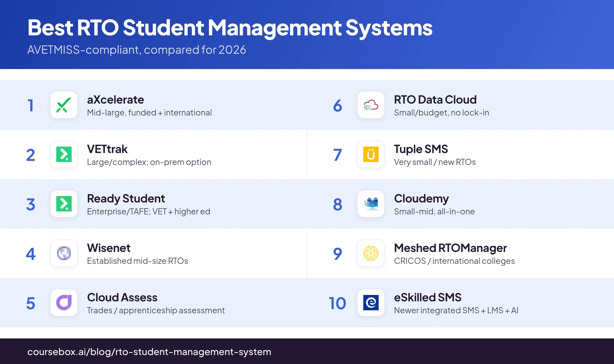Click the rank number 7 beside Tuple SMS
614x364 pixels.
tap(337, 155)
